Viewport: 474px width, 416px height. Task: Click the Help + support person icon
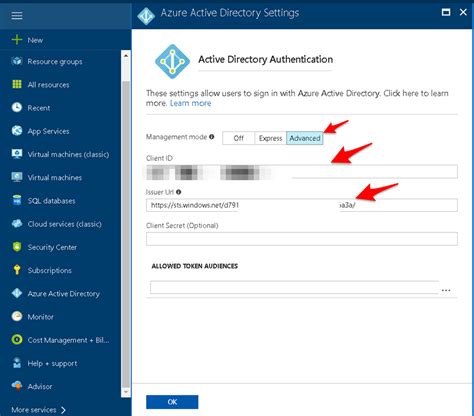(x=17, y=363)
